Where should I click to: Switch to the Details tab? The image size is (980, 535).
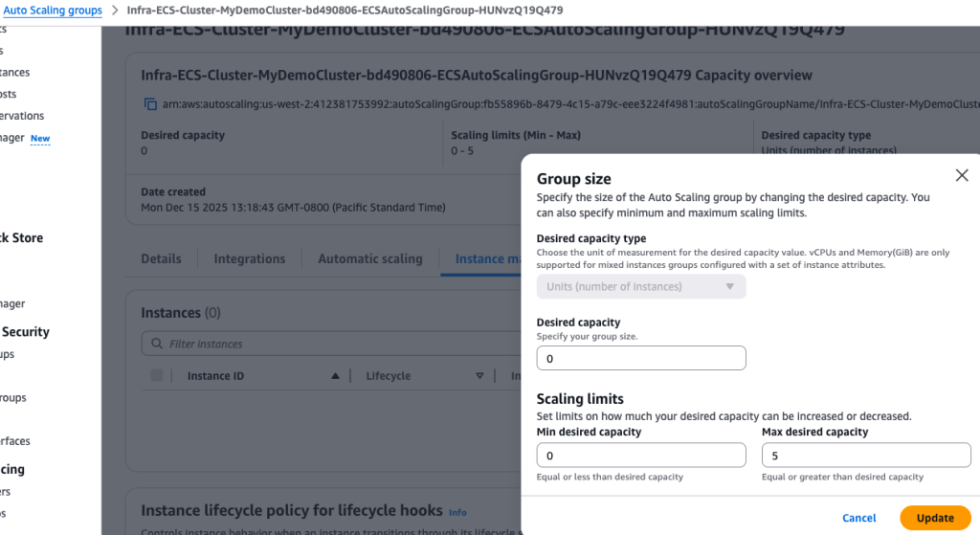click(161, 258)
